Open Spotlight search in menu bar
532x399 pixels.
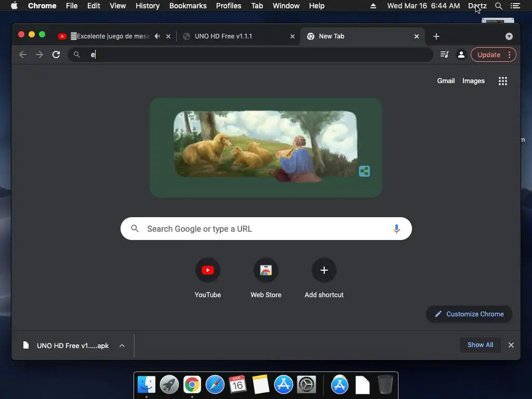499,6
